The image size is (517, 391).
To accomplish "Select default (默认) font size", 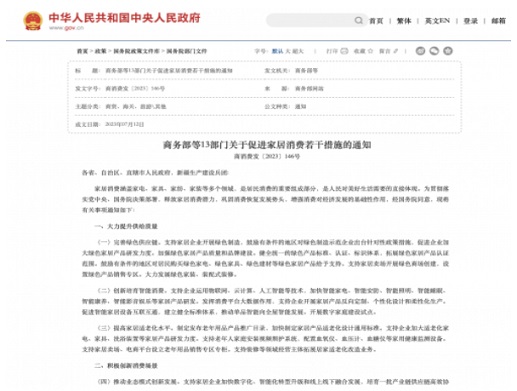I will [277, 51].
